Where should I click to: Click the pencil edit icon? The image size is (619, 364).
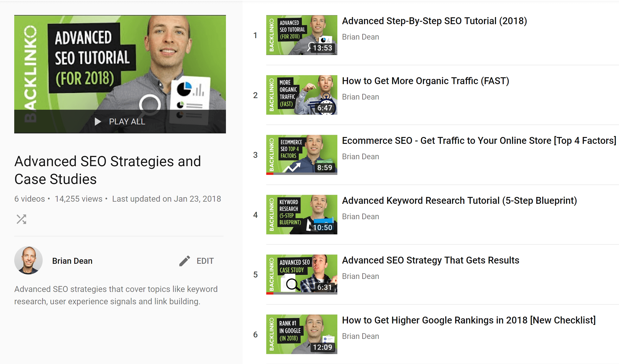[184, 261]
